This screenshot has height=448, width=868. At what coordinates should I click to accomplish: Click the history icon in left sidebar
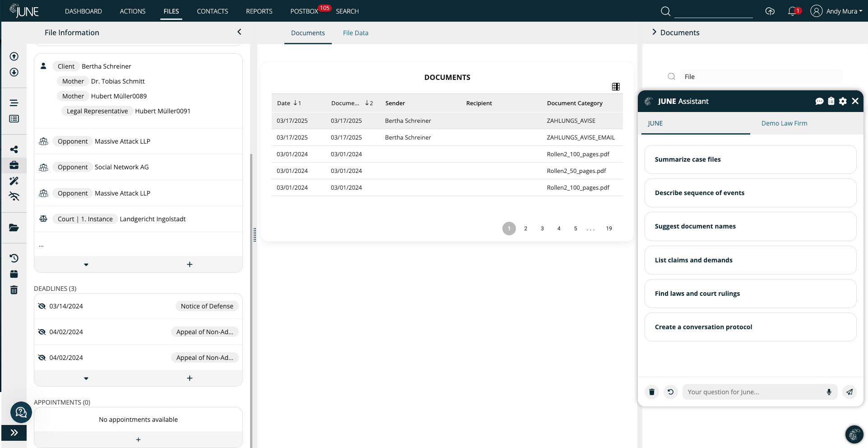14,258
